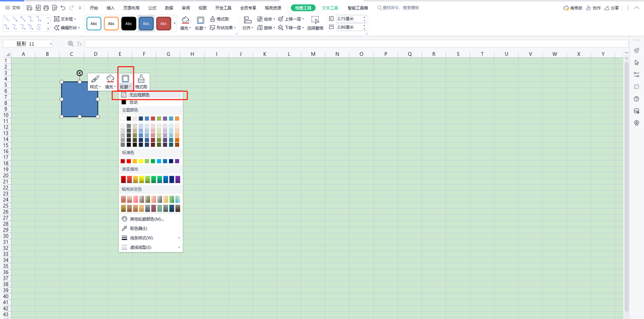Click the save icon in quick access toolbar

tap(29, 8)
